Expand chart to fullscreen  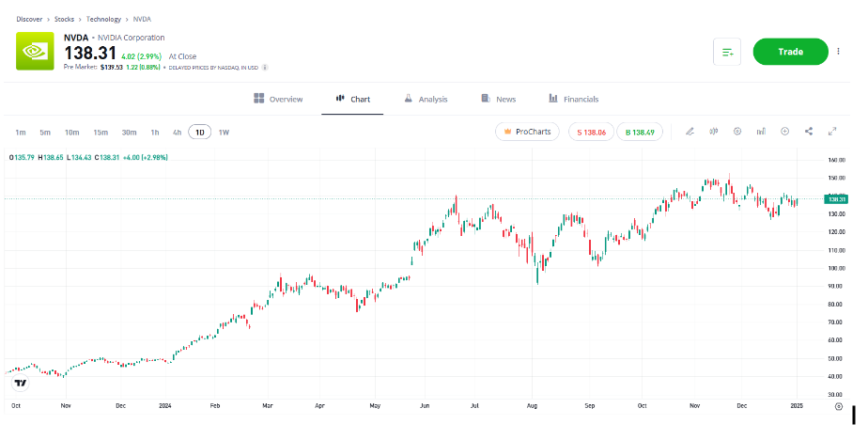pos(832,132)
